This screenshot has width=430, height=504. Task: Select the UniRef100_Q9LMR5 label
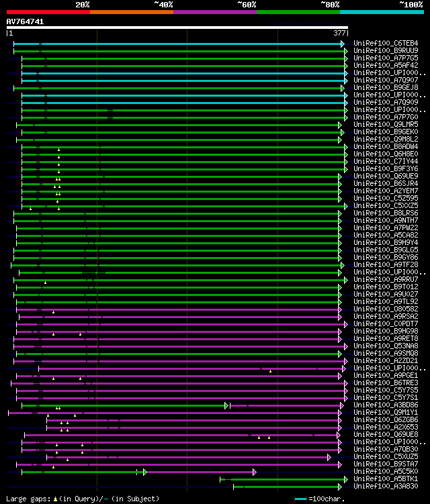386,124
